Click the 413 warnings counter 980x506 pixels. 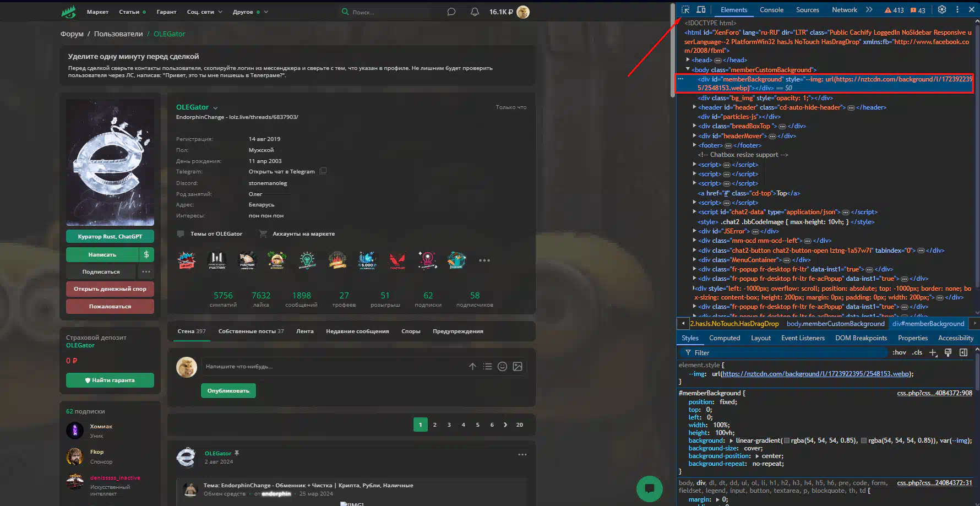pyautogui.click(x=894, y=10)
